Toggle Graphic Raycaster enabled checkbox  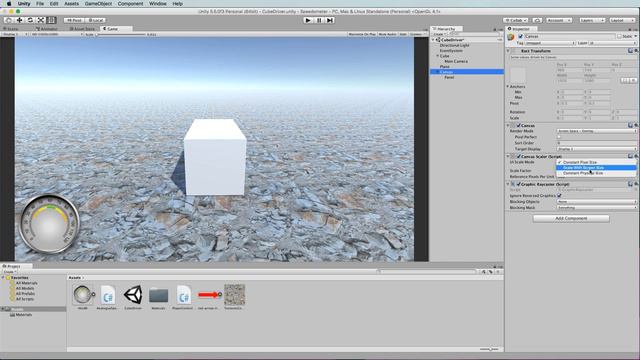click(518, 184)
